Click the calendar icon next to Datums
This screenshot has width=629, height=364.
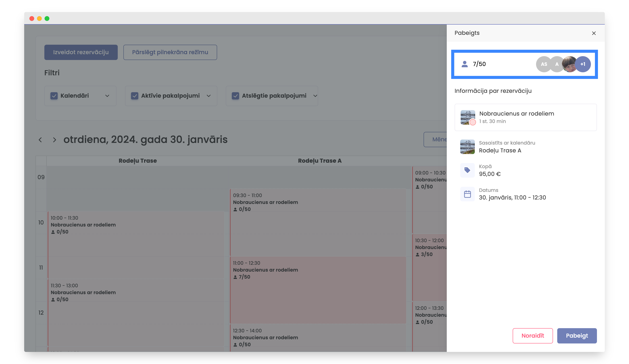tap(467, 194)
